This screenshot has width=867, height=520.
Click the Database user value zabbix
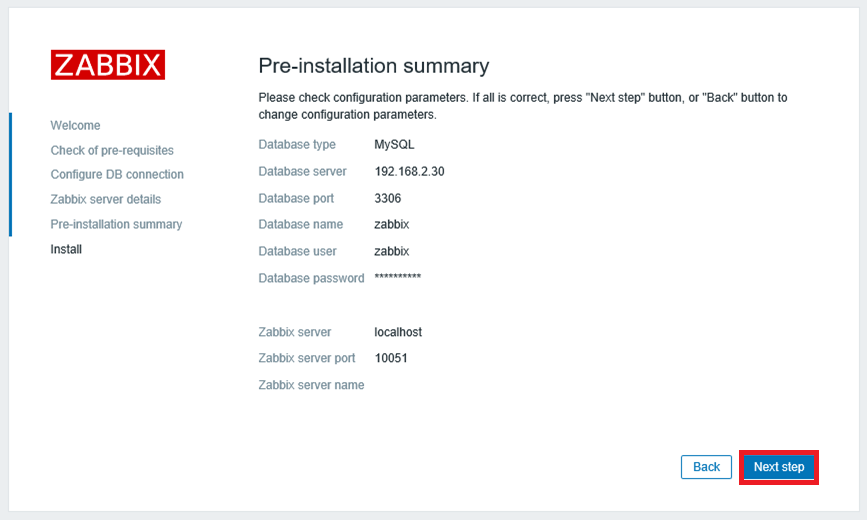pyautogui.click(x=391, y=251)
